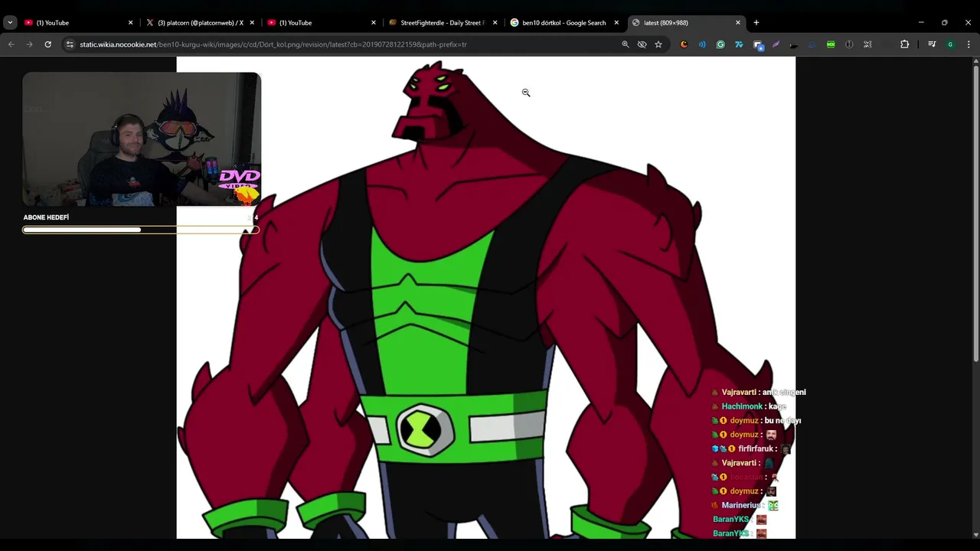Screen dimensions: 980x551
Task: Click chat username firfirfaruk
Action: 757,448
